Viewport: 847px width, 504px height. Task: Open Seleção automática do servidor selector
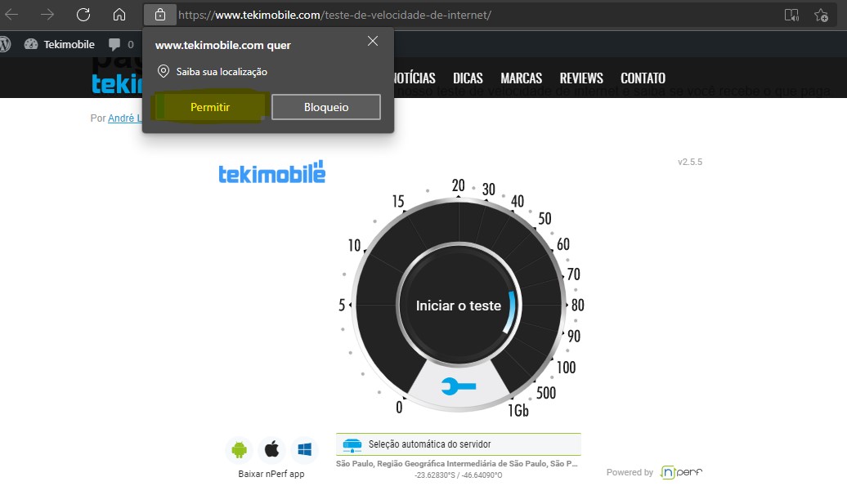pyautogui.click(x=459, y=444)
